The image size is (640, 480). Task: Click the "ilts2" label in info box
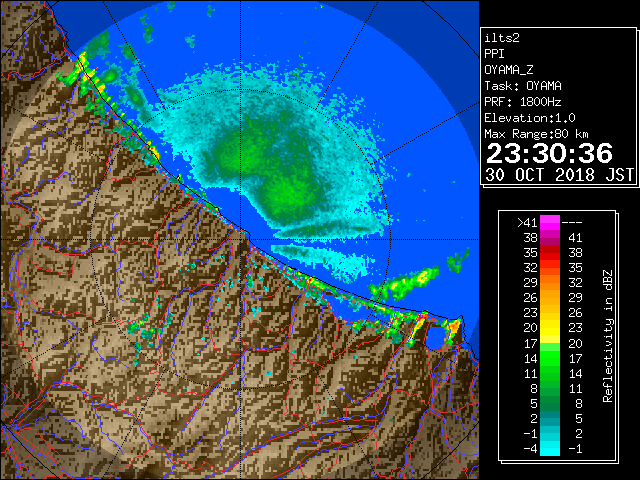click(502, 38)
